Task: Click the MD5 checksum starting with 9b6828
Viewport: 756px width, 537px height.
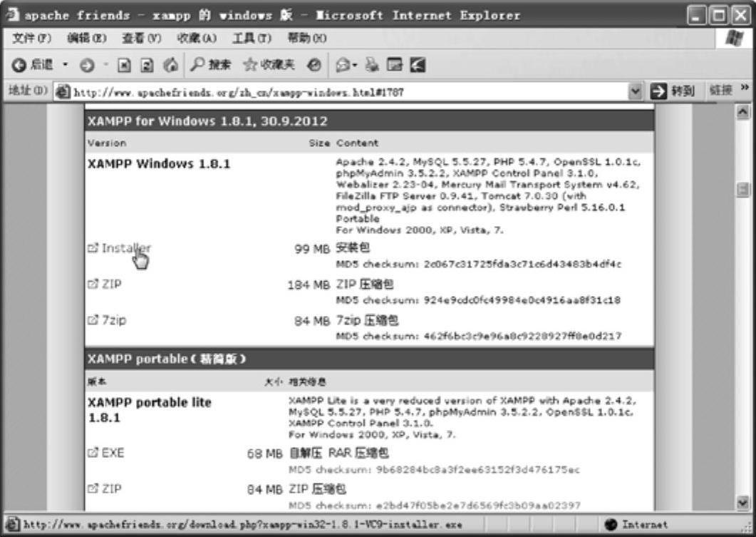Action: pyautogui.click(x=478, y=469)
